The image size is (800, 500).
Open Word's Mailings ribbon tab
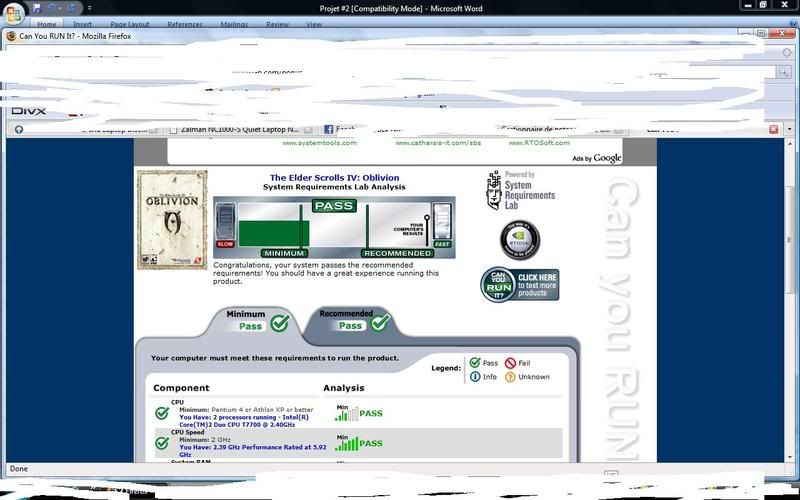[234, 24]
